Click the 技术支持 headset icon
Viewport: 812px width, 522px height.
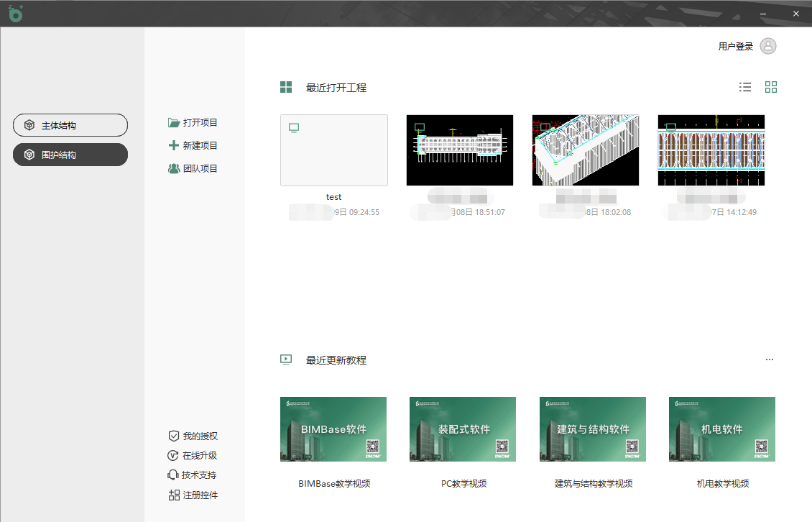tap(173, 475)
